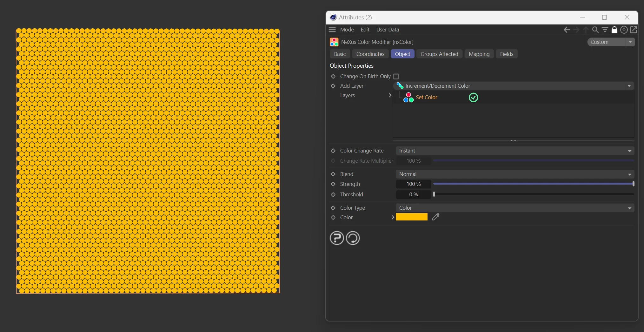Click the reset to defaults circular arrow icon
The height and width of the screenshot is (332, 644).
tap(353, 238)
